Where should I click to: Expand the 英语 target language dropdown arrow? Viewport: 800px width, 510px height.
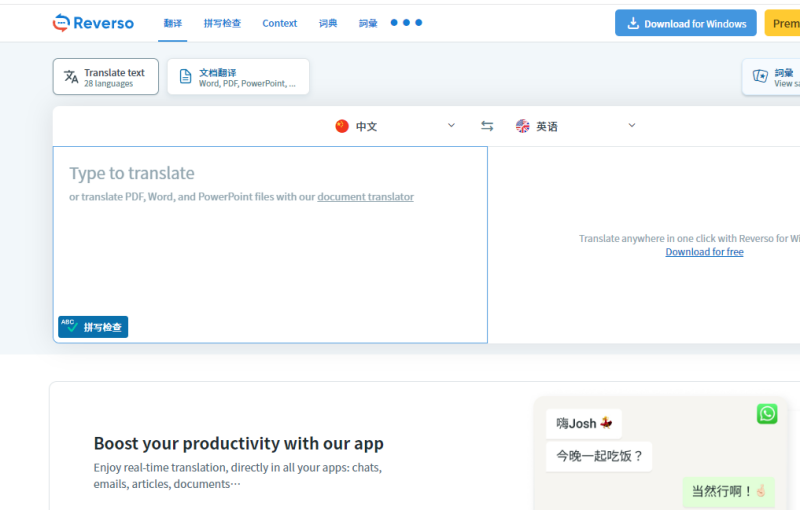632,125
